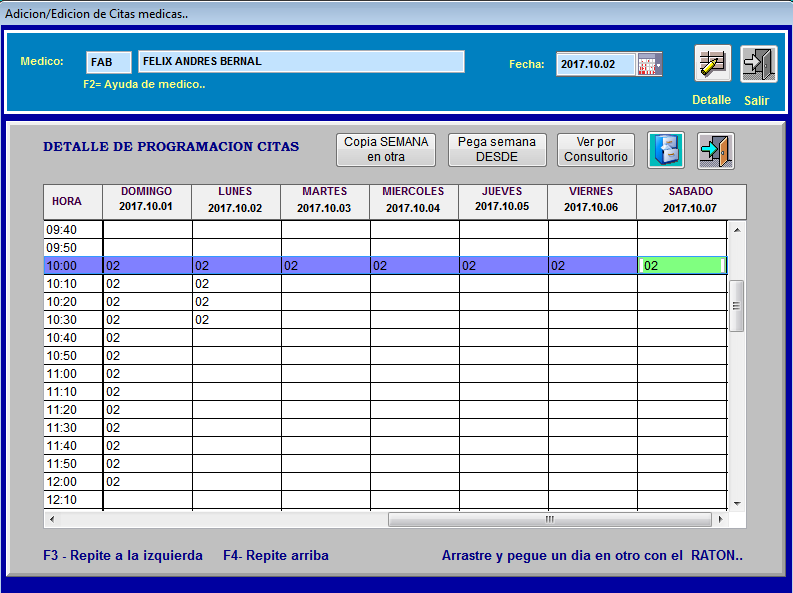The width and height of the screenshot is (793, 593).
Task: Select the SABADO 2017.10.07 column header
Action: [x=691, y=202]
